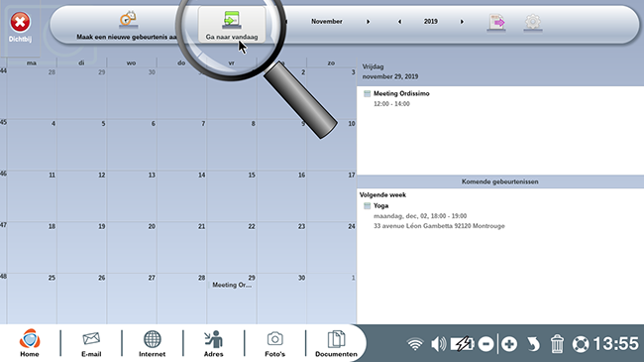Open Foto's camera icon
Viewport: 644px width, 362px height.
pos(274,344)
